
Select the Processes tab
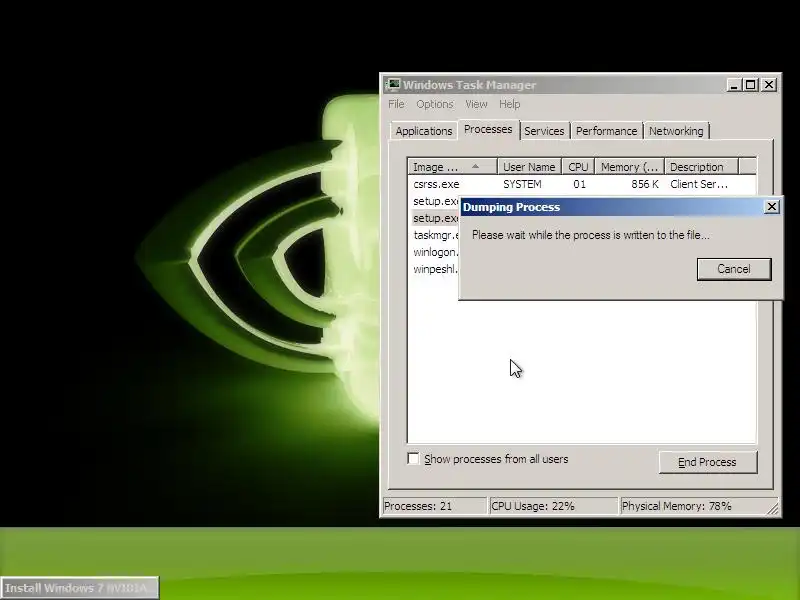[488, 130]
